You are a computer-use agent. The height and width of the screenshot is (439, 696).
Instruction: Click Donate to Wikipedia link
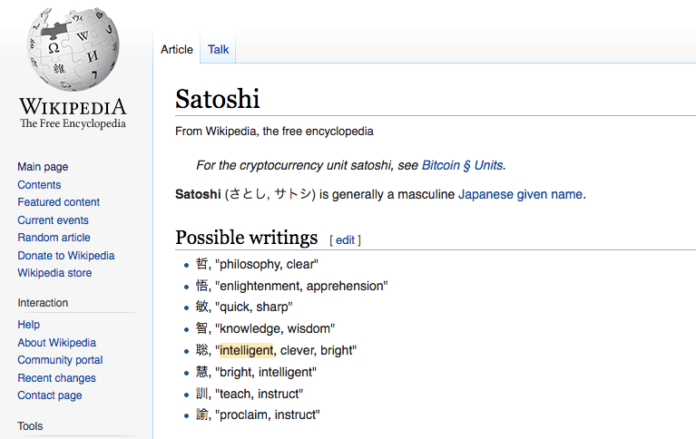66,255
